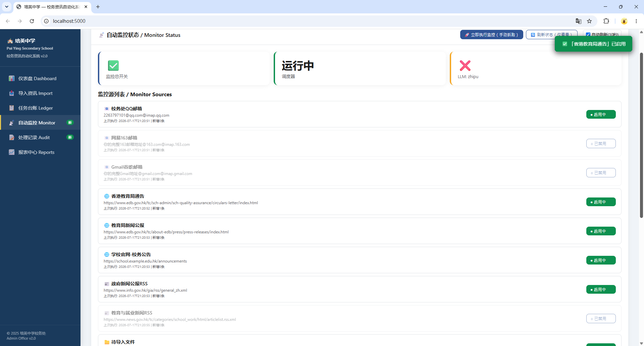The image size is (644, 346).
Task: Toggle the 自动刷新 auto-refresh checkbox
Action: click(588, 35)
